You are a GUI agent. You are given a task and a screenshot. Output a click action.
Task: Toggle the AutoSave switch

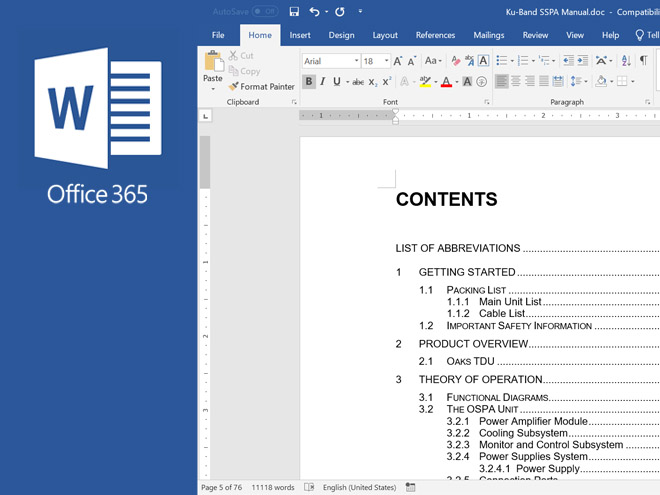[x=265, y=12]
